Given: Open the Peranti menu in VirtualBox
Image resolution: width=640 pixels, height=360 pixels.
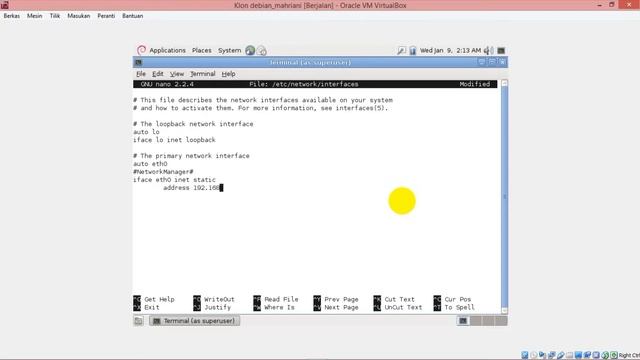Looking at the screenshot, I should click(106, 16).
